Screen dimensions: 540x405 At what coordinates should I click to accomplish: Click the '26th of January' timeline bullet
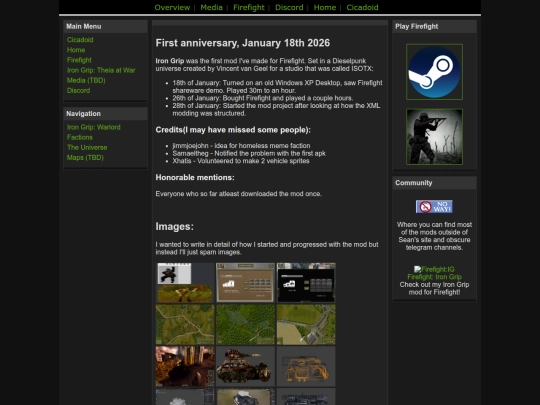pos(263,98)
